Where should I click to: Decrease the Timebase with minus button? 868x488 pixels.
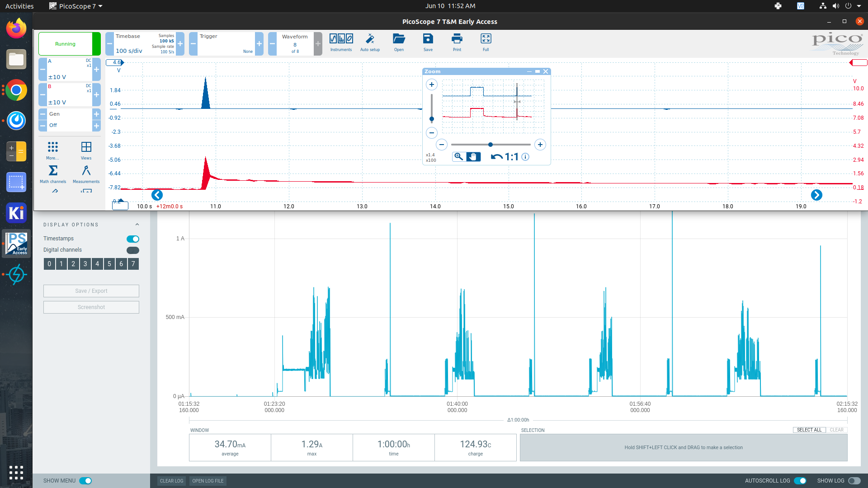(109, 44)
